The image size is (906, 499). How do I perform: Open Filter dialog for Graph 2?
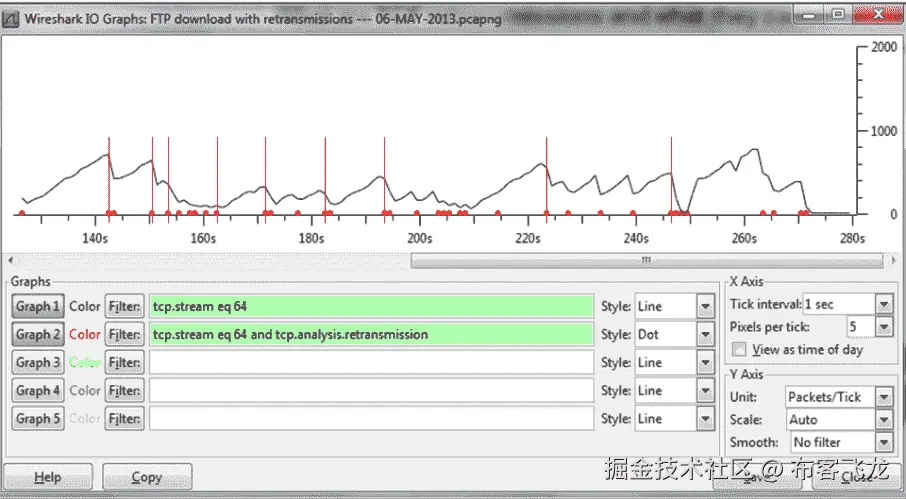(124, 334)
